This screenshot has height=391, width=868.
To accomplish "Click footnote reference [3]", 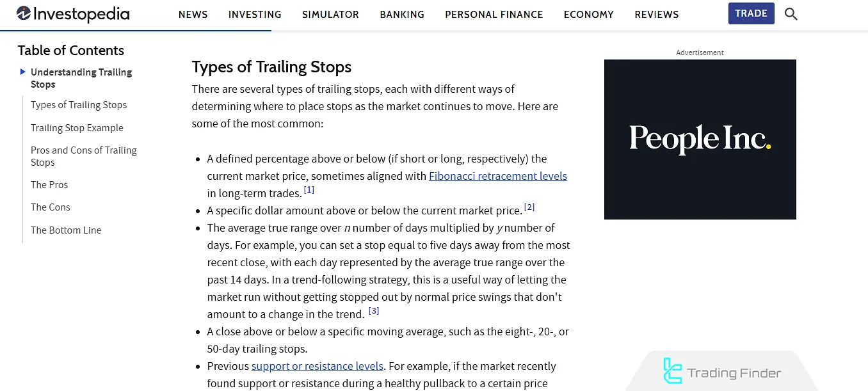I will pyautogui.click(x=374, y=310).
